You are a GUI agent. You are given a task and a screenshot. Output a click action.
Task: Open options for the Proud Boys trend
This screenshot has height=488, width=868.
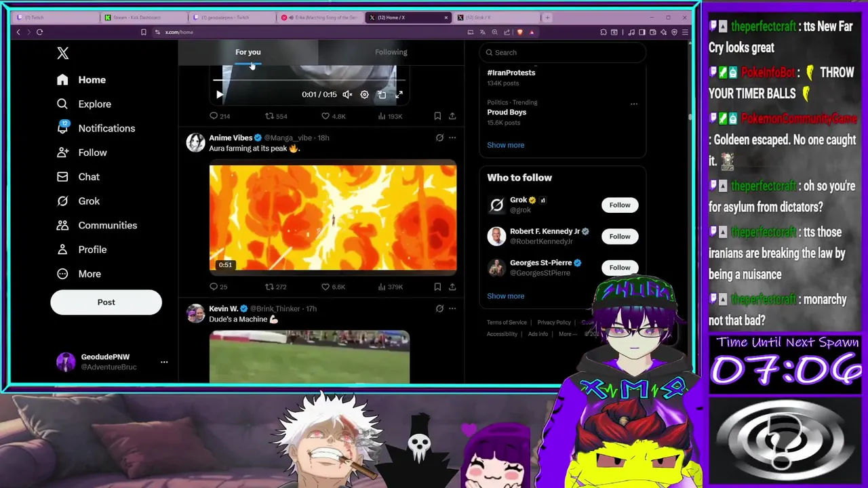tap(633, 104)
